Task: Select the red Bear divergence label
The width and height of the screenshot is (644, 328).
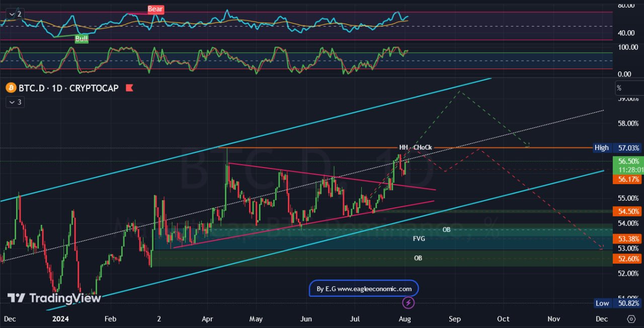Action: [x=154, y=9]
